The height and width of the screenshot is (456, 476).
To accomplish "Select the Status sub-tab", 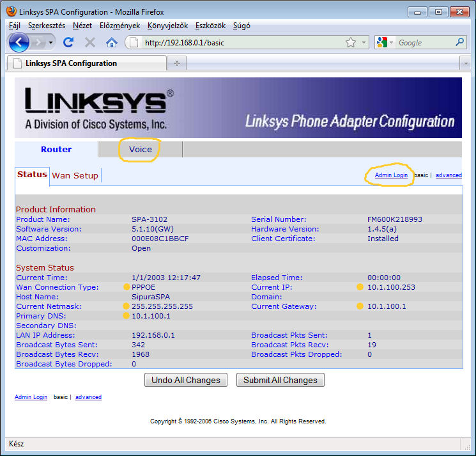I will pos(32,175).
